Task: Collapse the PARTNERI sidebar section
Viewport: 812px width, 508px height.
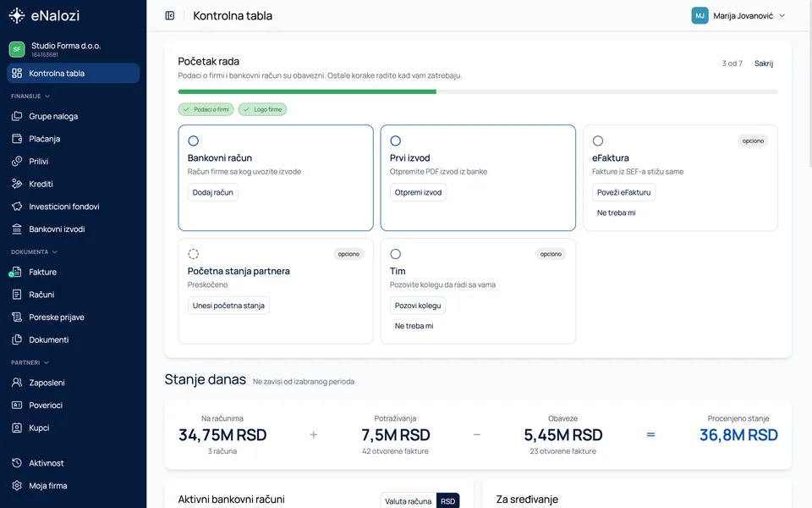Action: [30, 362]
